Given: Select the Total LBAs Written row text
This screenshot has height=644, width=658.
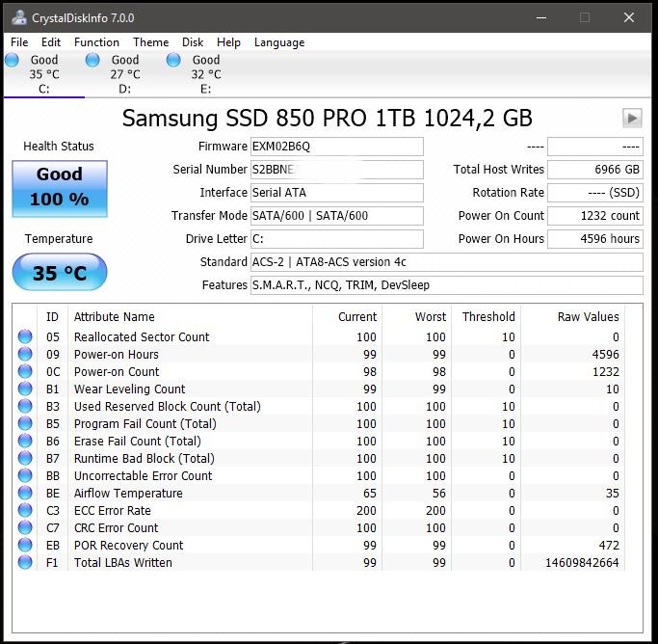Looking at the screenshot, I should click(x=123, y=563).
